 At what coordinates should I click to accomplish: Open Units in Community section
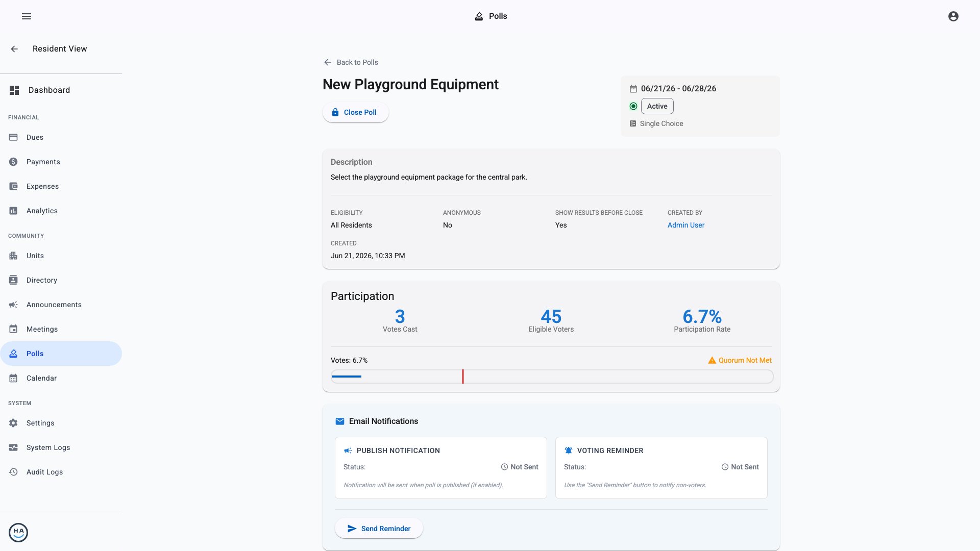61,256
